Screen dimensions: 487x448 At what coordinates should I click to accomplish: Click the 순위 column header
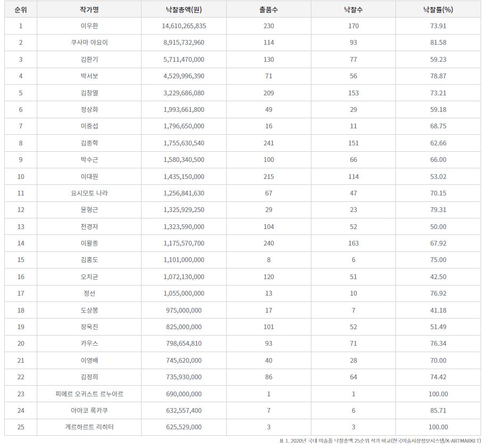click(21, 9)
